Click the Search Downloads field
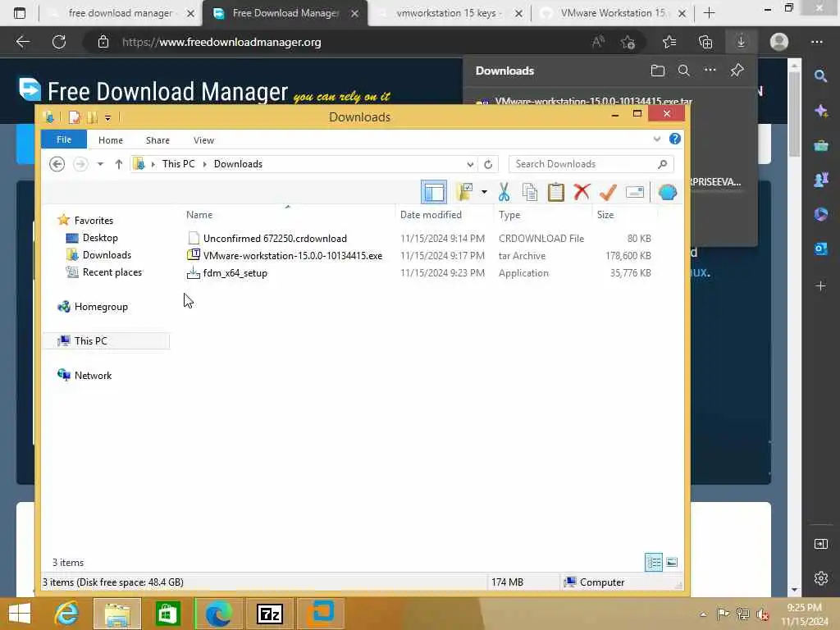 [591, 164]
